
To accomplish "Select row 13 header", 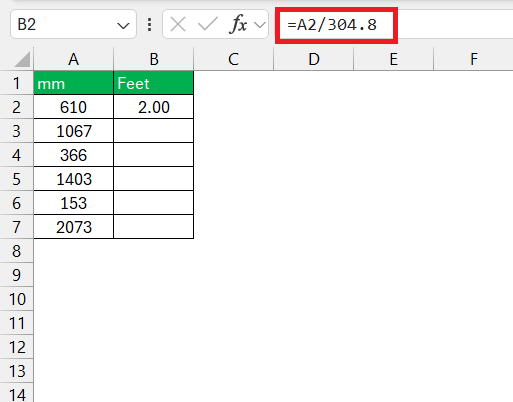I will point(17,371).
